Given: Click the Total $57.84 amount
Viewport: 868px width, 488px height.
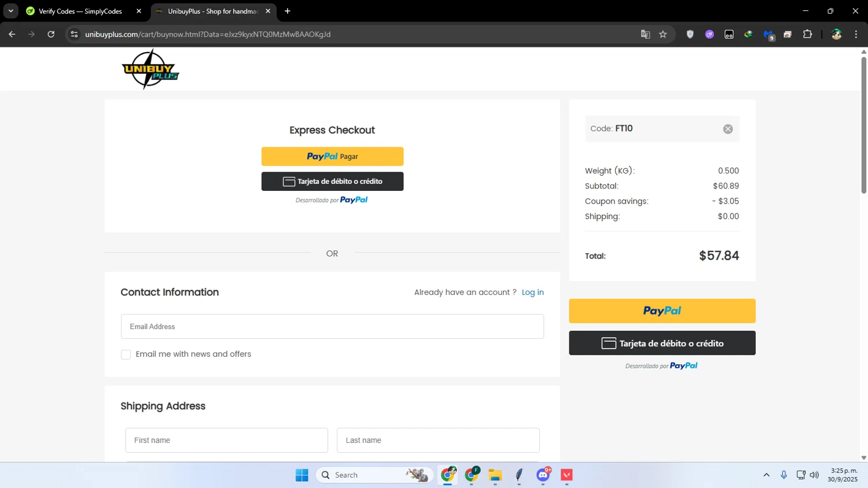Looking at the screenshot, I should [719, 256].
